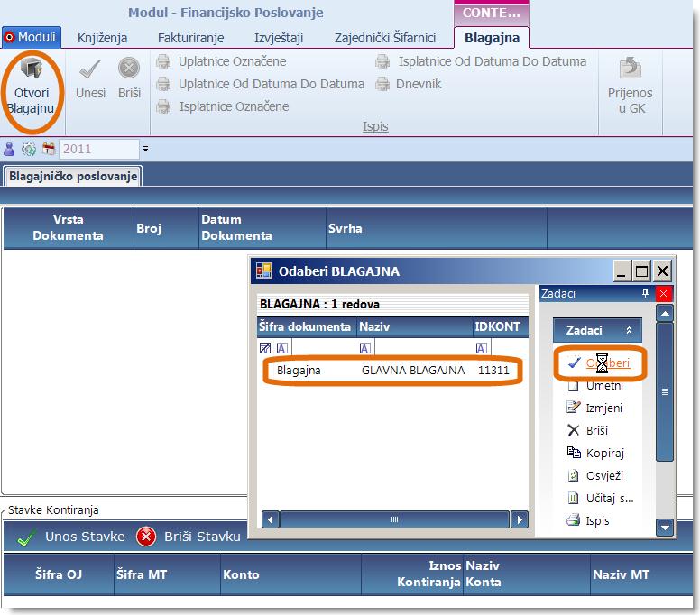Click the Šifra dokumenta column header
This screenshot has height=615, width=700.
pos(307,326)
